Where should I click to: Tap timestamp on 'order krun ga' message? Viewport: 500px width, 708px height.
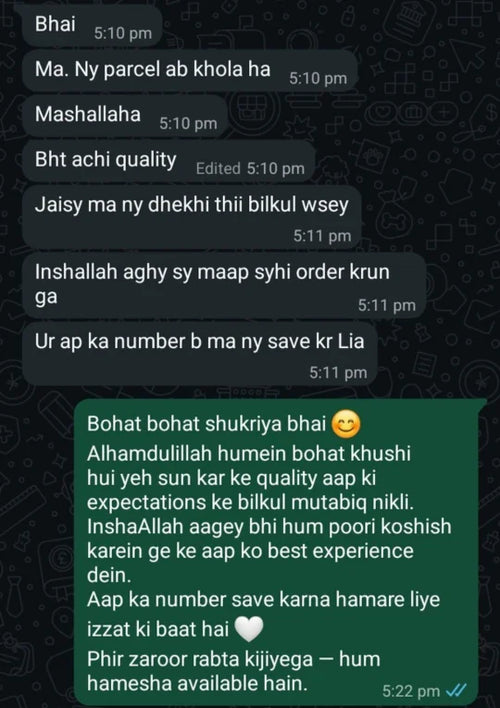[387, 306]
